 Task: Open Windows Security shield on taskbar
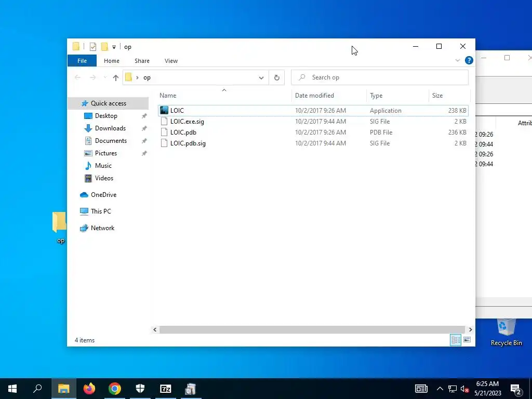pyautogui.click(x=140, y=389)
